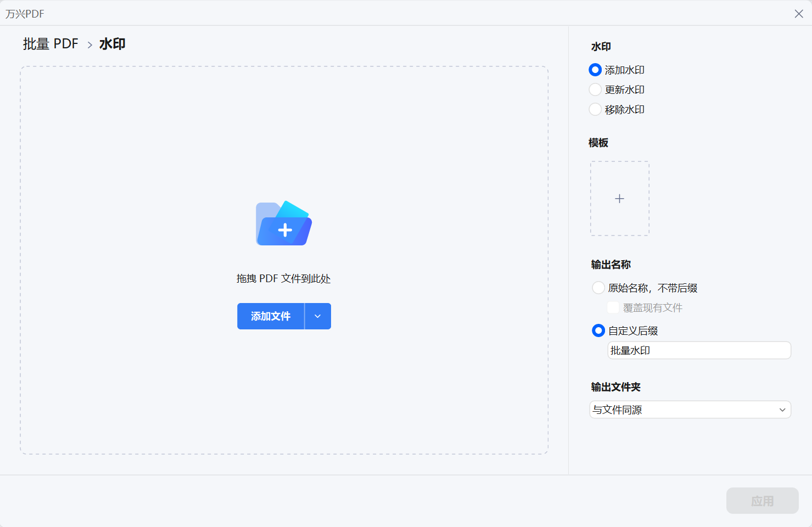Navigate back via the 批量 PDF breadcrumb

point(51,43)
